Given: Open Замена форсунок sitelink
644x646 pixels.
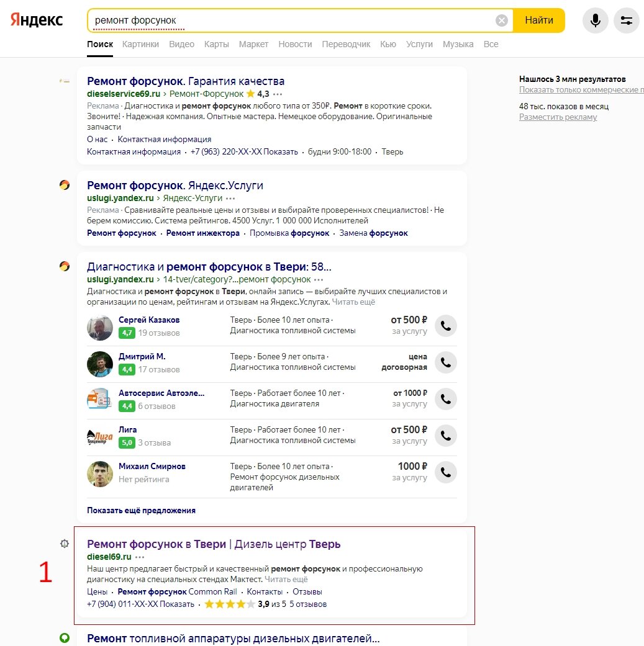Looking at the screenshot, I should (x=373, y=233).
